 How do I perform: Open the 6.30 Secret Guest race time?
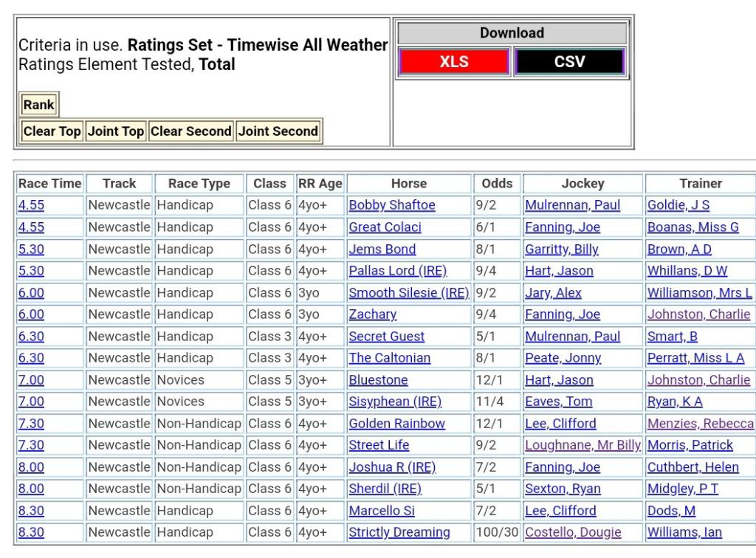pos(31,337)
